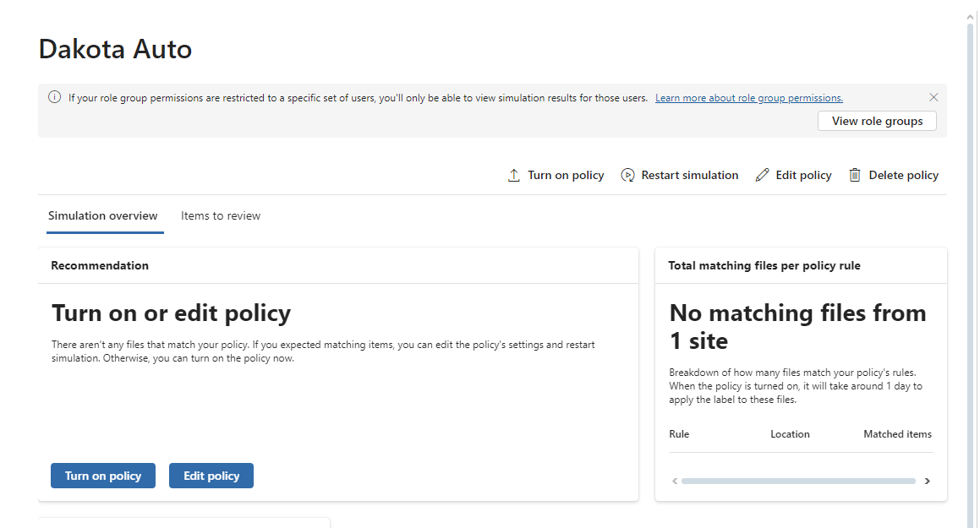Open View role groups

[x=877, y=121]
